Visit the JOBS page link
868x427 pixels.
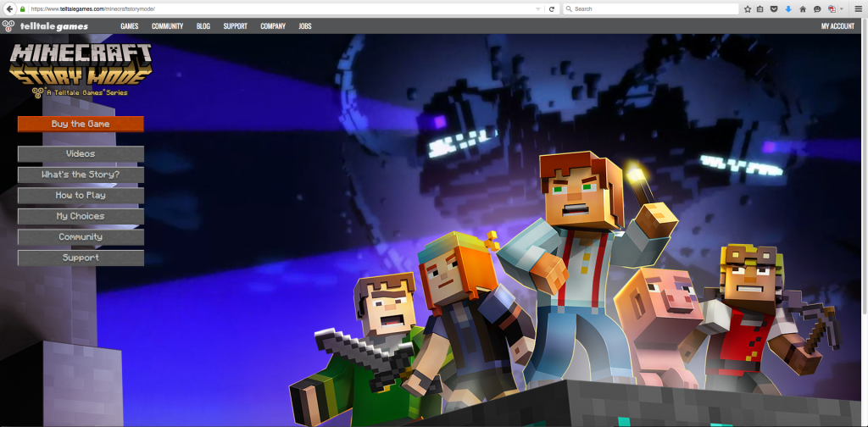coord(305,26)
